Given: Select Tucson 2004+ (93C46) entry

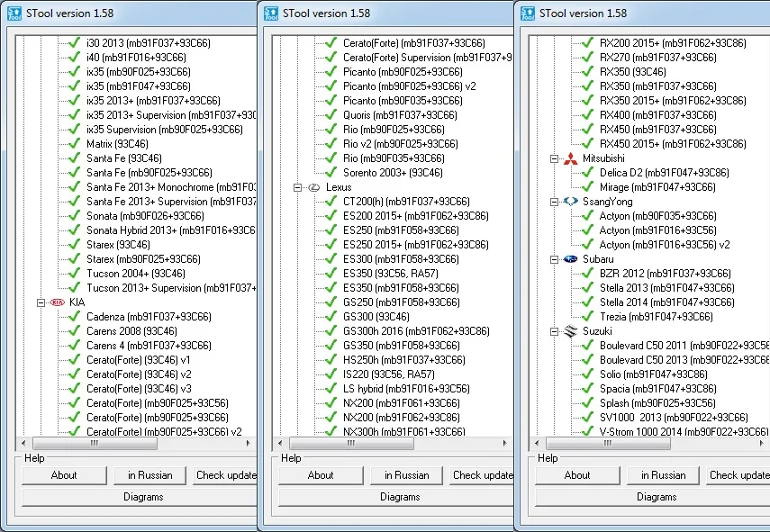Looking at the screenshot, I should coord(136,274).
